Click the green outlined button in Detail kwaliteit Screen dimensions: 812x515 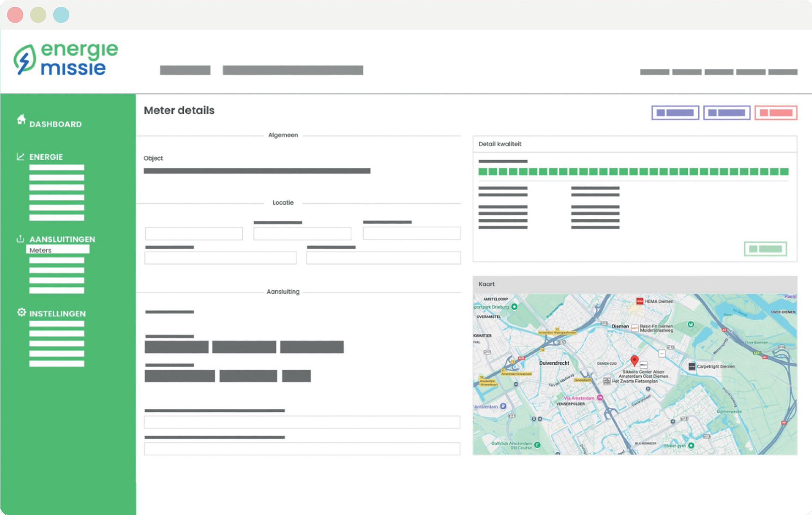pos(765,249)
